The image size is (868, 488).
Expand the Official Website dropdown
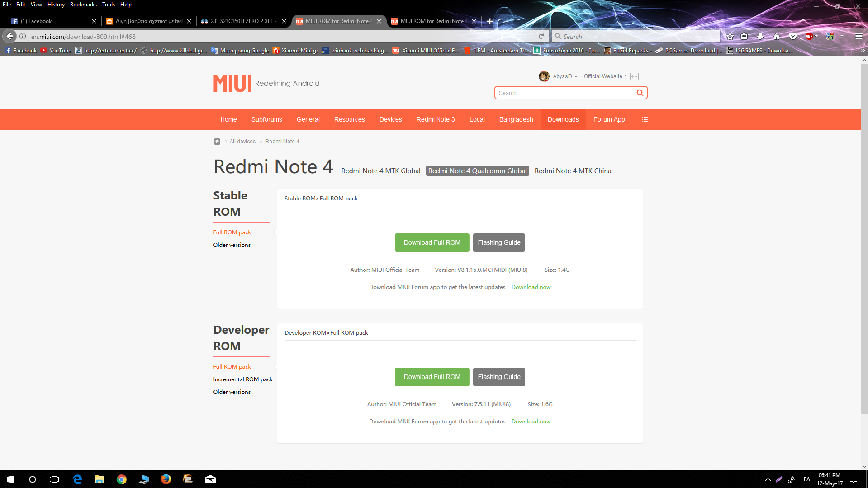coord(626,76)
